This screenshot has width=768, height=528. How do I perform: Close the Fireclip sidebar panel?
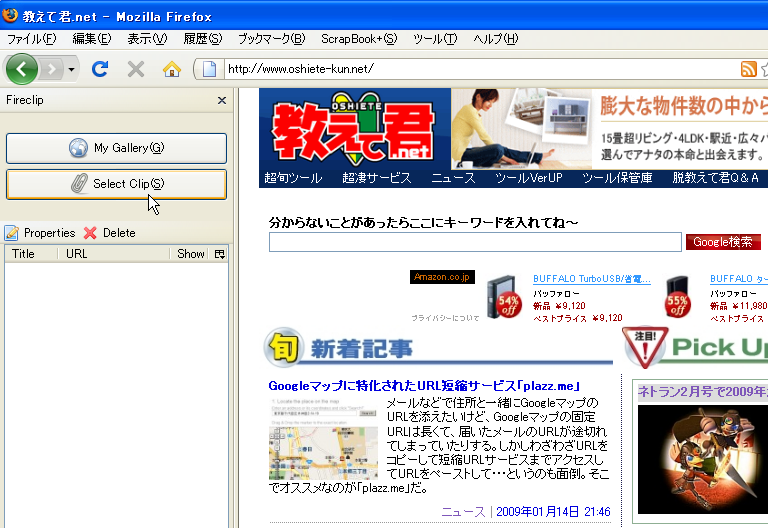222,100
